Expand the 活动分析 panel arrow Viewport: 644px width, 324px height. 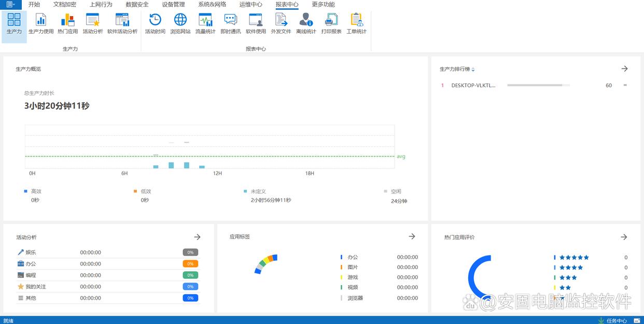[197, 237]
